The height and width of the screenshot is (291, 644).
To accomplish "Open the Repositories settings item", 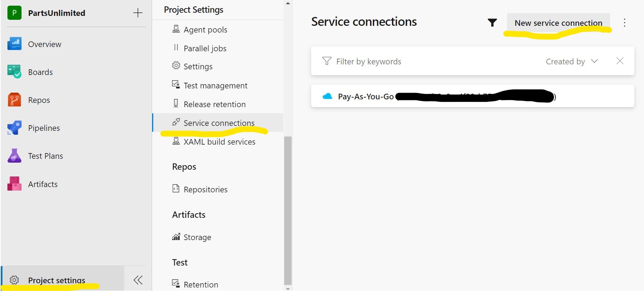I will 205,190.
